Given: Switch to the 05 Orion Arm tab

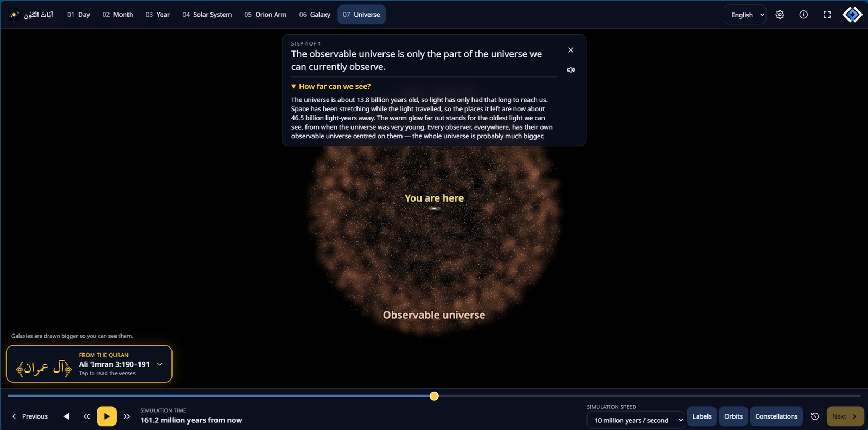Looking at the screenshot, I should (x=265, y=15).
